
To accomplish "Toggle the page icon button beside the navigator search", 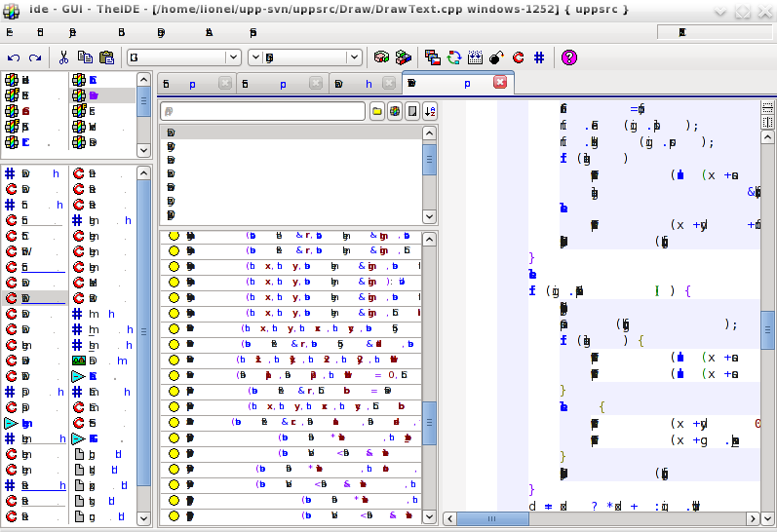I will tap(411, 111).
